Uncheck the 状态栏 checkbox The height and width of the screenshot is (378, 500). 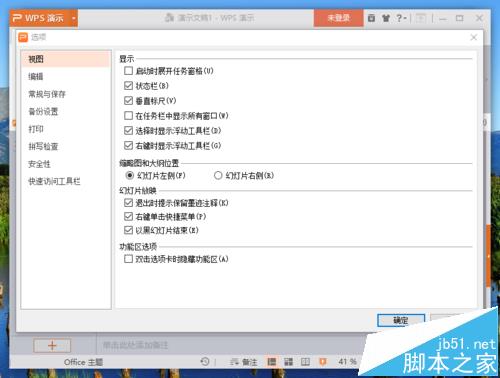tap(128, 86)
